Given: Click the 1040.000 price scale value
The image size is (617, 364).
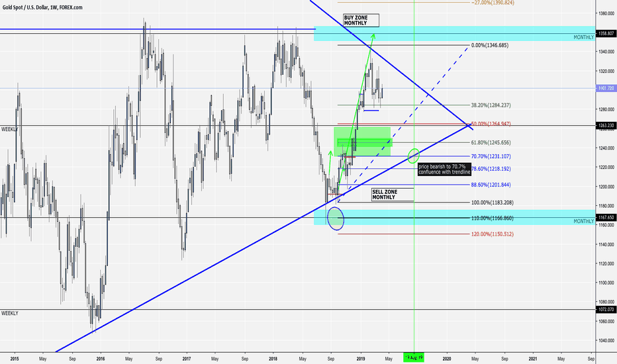Looking at the screenshot, I should [x=606, y=340].
